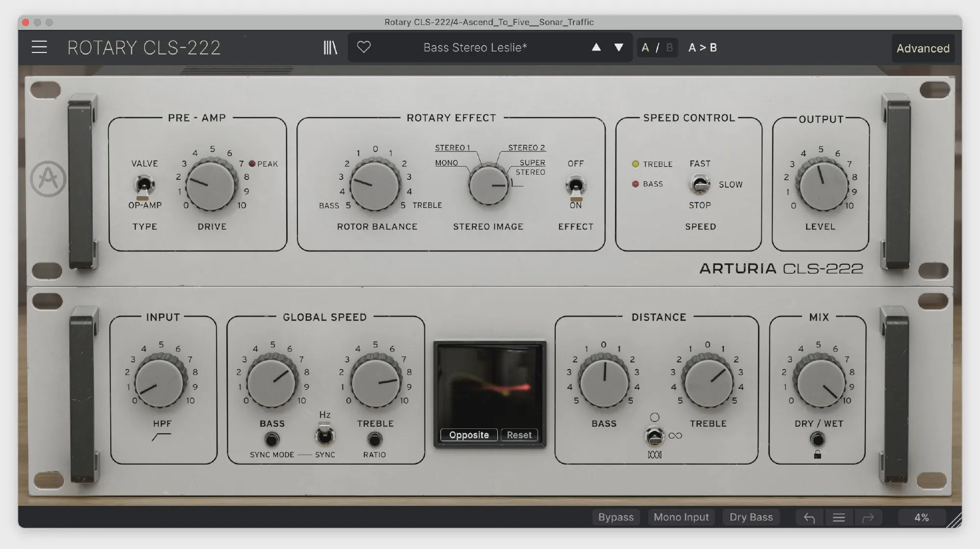Open the Advanced panel
Screen dimensions: 980x549
pyautogui.click(x=923, y=48)
